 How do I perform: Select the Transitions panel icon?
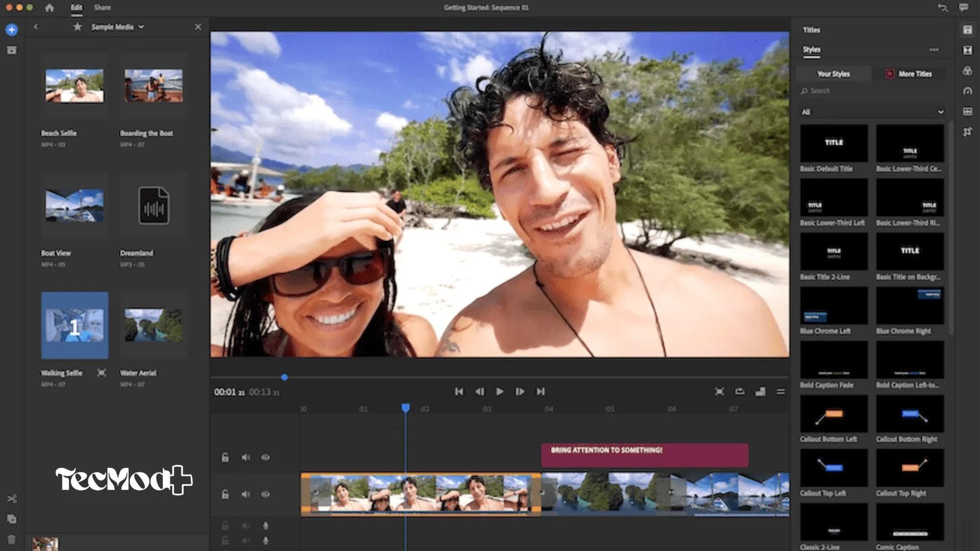tap(968, 50)
